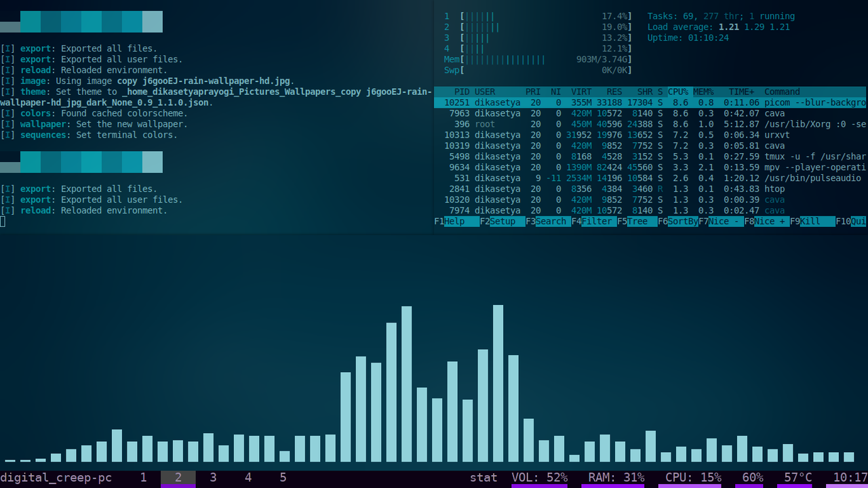
Task: Click the 60% module in the bar
Action: [x=753, y=478]
